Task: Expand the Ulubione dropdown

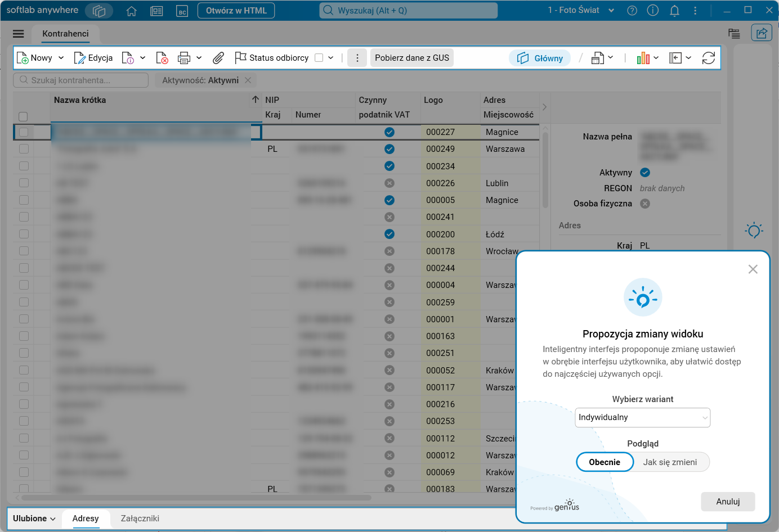Action: [x=34, y=519]
